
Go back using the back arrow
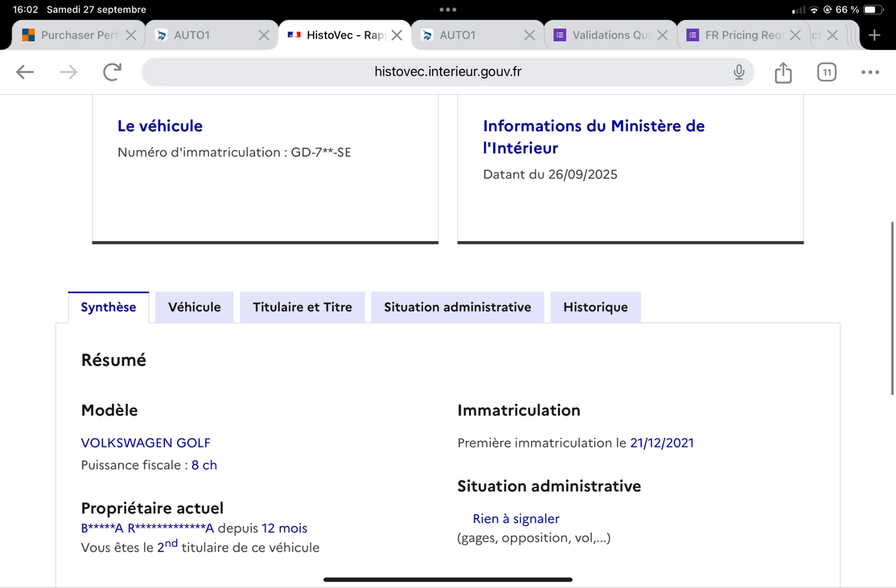(25, 72)
